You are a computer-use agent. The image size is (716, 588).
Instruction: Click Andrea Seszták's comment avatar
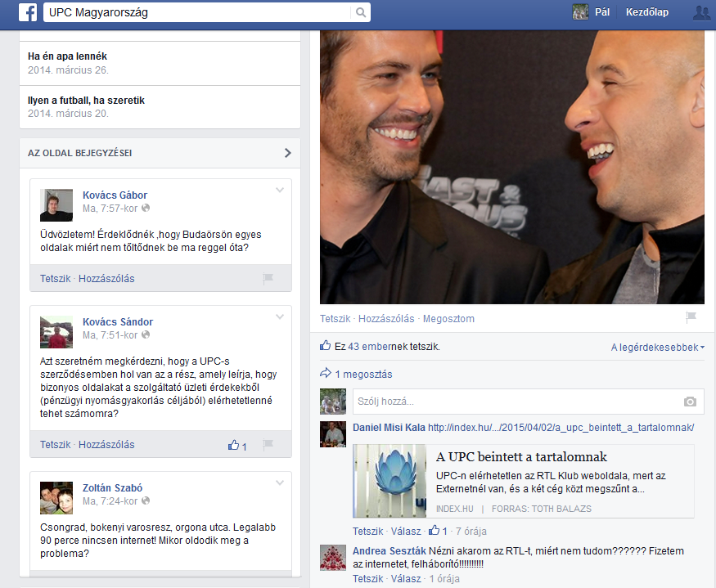333,558
